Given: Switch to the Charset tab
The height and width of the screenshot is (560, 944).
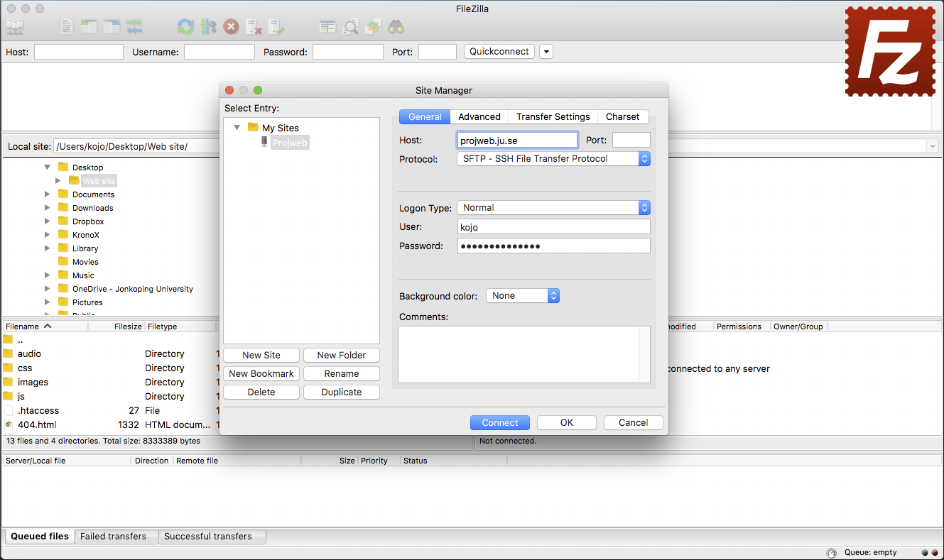Looking at the screenshot, I should click(x=623, y=117).
